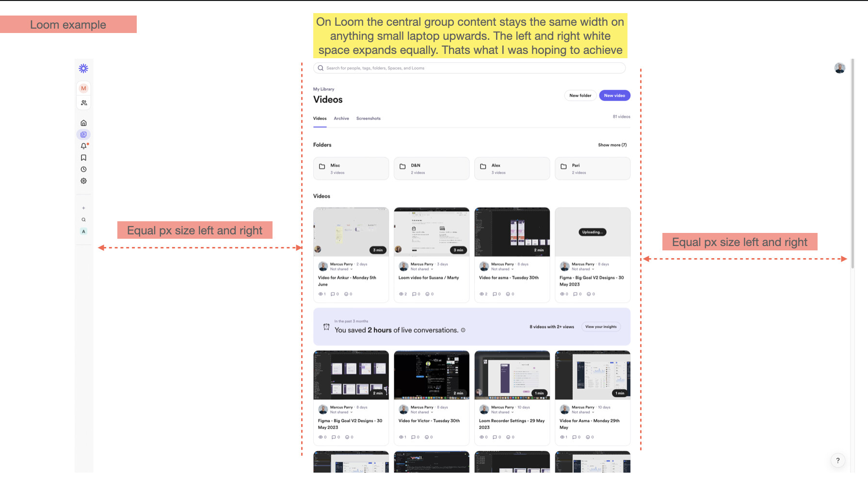Click the New video button

614,95
